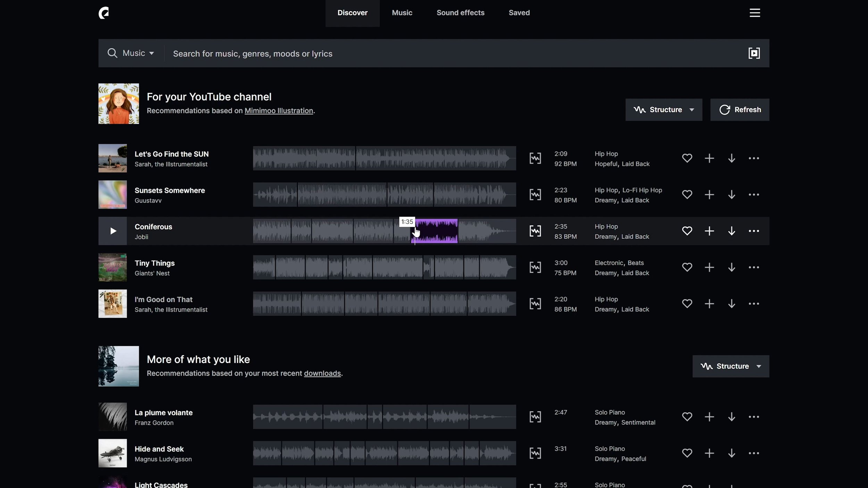Open the hamburger menu
The height and width of the screenshot is (488, 868).
click(754, 13)
